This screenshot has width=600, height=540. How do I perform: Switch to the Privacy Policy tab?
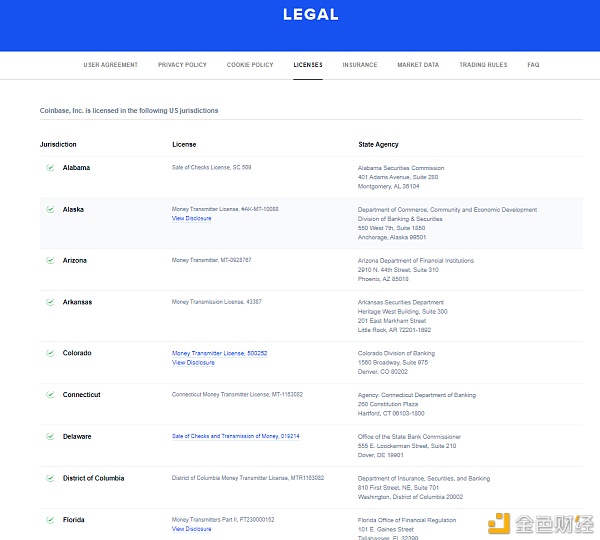coord(182,65)
